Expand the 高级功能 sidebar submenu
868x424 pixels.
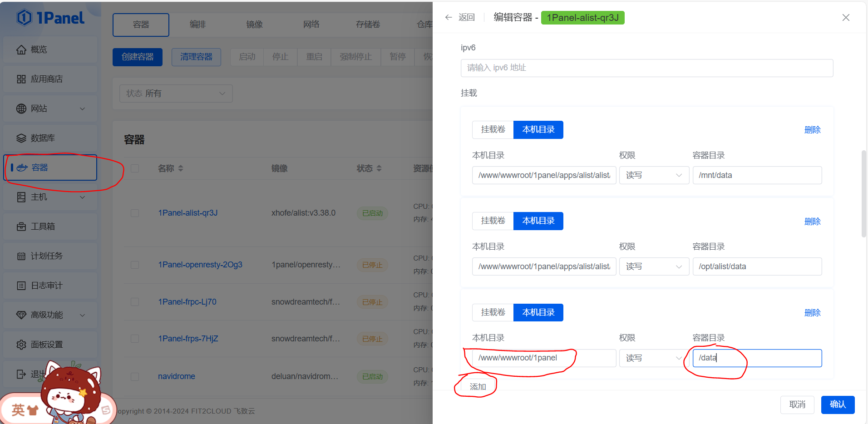click(x=82, y=315)
